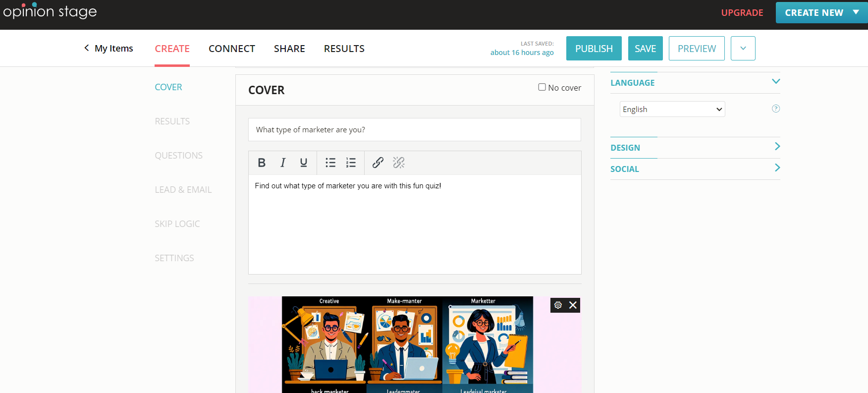
Task: Go to Questions in the sidebar
Action: tap(178, 156)
